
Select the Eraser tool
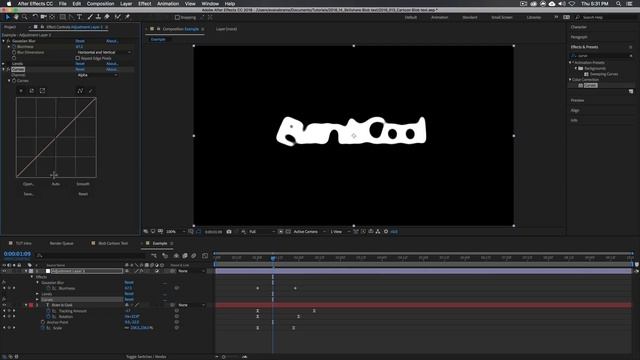click(x=107, y=17)
